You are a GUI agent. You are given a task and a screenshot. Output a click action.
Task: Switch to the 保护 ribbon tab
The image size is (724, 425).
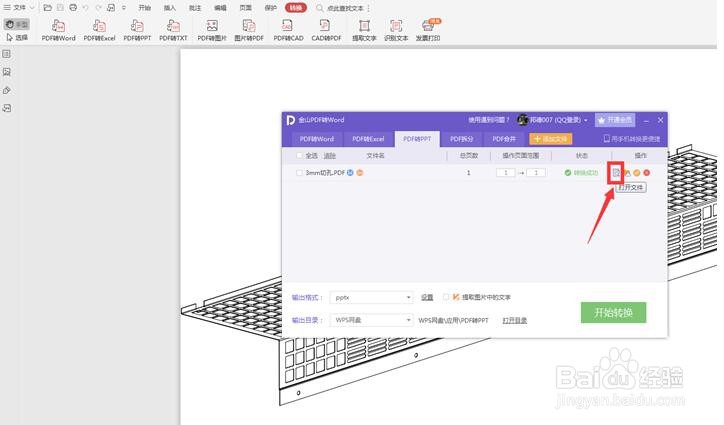coord(271,8)
